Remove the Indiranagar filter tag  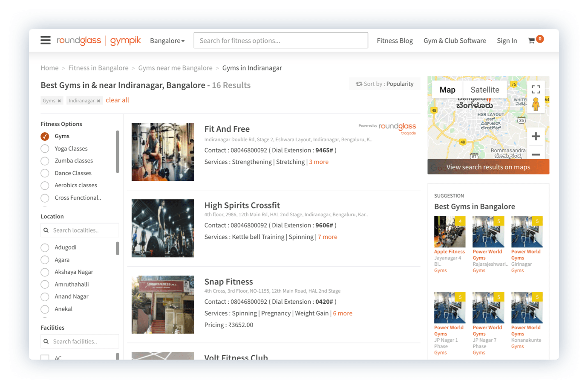pyautogui.click(x=98, y=101)
